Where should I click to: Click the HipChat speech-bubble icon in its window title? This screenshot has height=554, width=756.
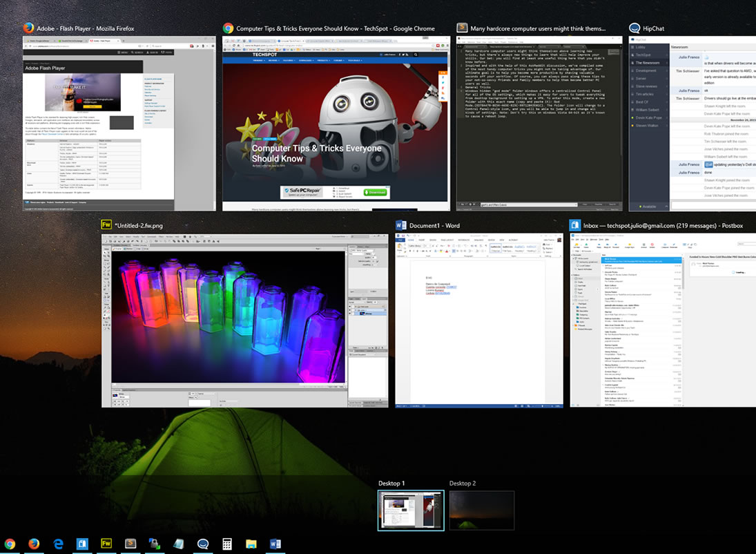pos(634,28)
